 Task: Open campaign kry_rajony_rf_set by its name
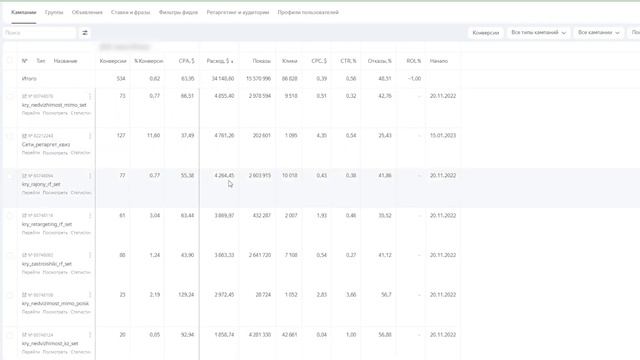pyautogui.click(x=41, y=184)
